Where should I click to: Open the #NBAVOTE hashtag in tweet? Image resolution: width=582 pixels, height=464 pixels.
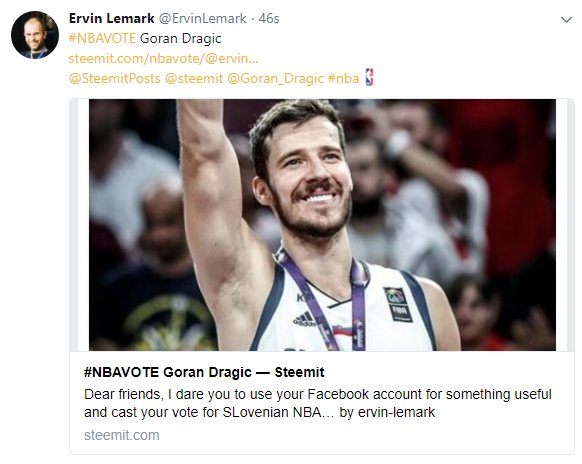[102, 39]
